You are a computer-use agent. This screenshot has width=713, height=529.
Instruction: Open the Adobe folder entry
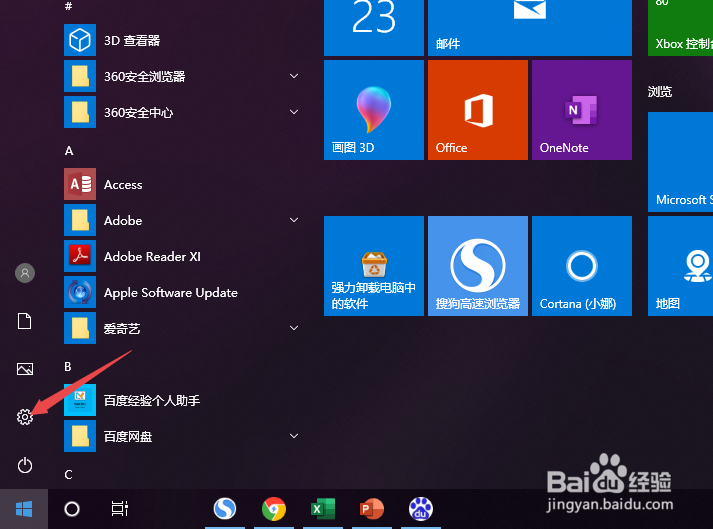coord(182,220)
